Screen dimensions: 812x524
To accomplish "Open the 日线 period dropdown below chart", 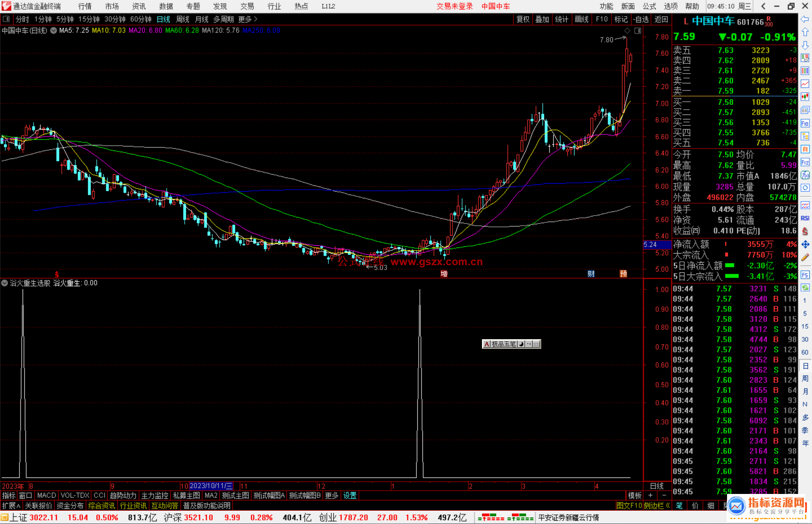I will click(657, 486).
